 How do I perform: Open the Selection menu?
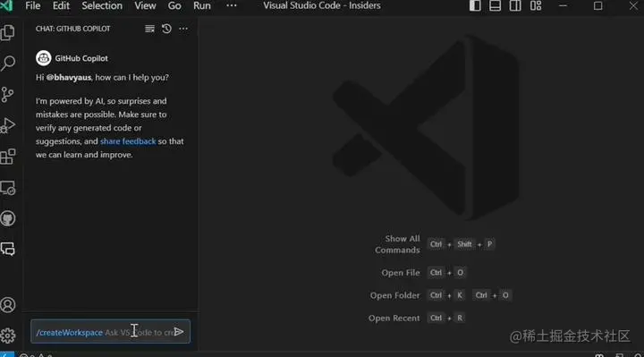pyautogui.click(x=102, y=5)
